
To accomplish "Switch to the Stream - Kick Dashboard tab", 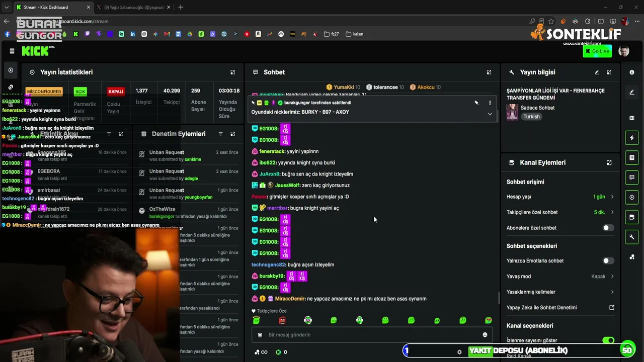I will [53, 8].
